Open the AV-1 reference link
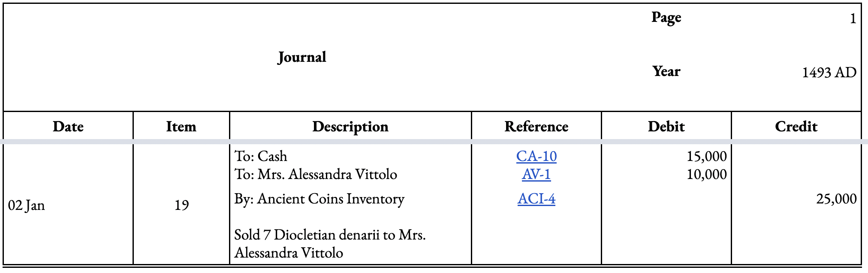The height and width of the screenshot is (273, 868). click(536, 174)
